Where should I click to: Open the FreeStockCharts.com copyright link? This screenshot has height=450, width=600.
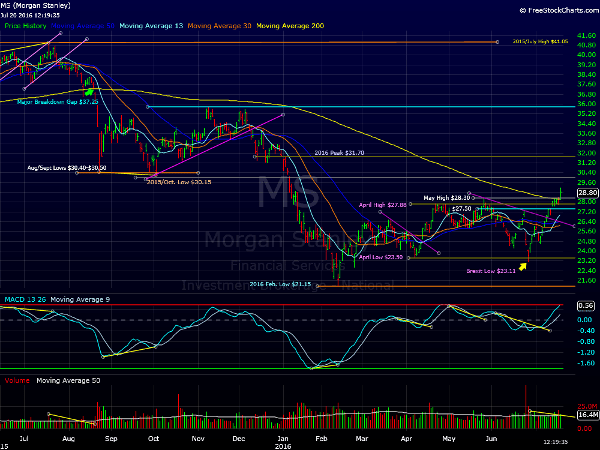click(x=559, y=10)
